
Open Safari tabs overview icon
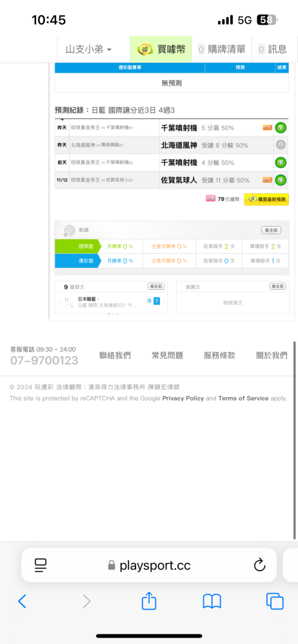[275, 601]
